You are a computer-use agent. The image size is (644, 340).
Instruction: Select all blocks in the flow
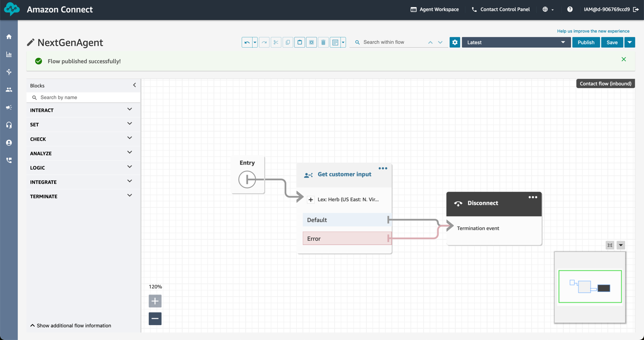(x=311, y=42)
